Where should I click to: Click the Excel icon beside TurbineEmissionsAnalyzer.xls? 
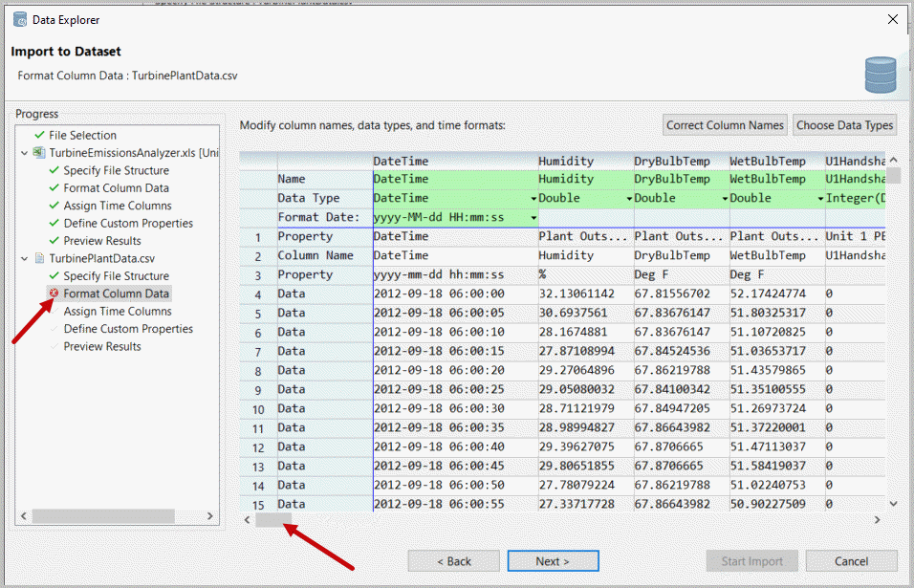tap(39, 153)
